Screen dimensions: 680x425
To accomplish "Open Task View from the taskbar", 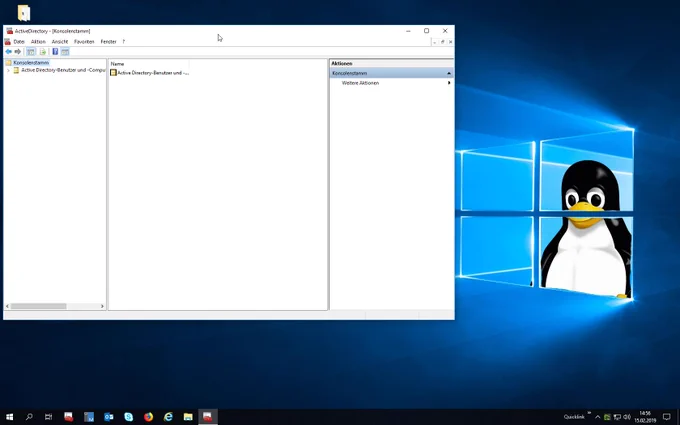I will (49, 417).
